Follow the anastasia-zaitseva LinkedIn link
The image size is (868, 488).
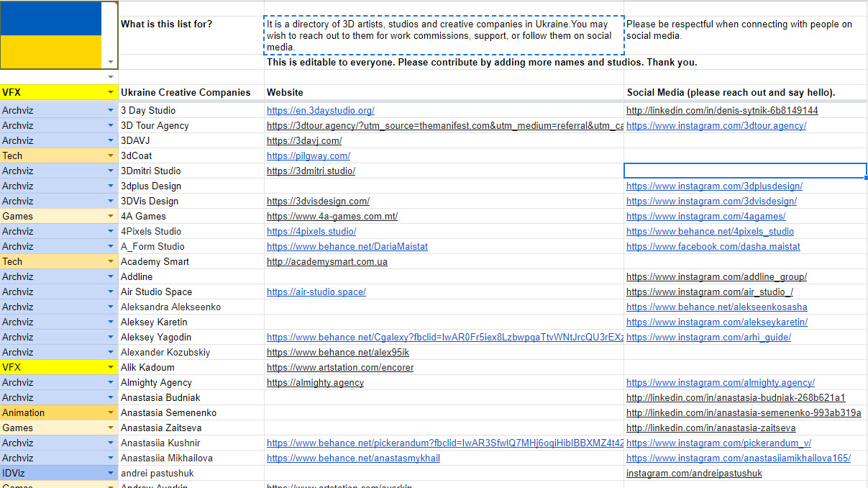pos(711,428)
